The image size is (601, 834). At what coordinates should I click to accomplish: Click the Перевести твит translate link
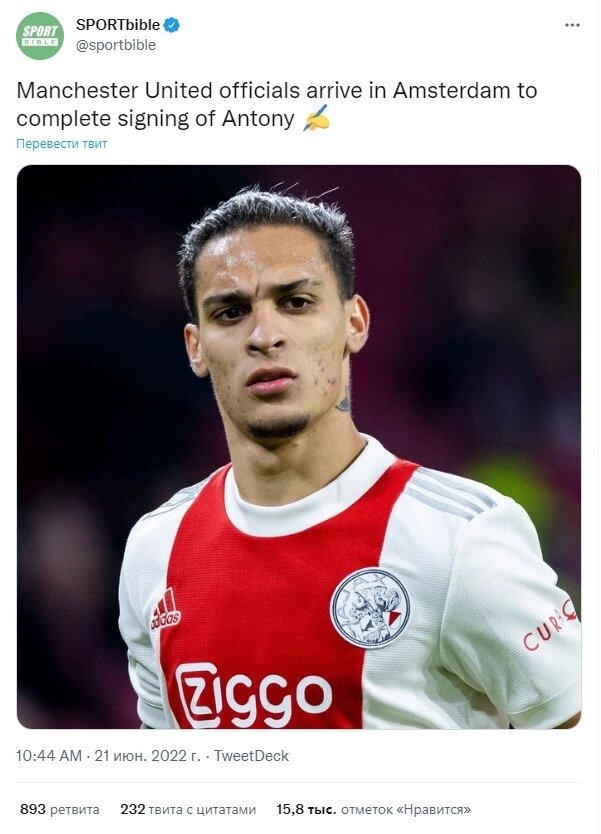62,144
